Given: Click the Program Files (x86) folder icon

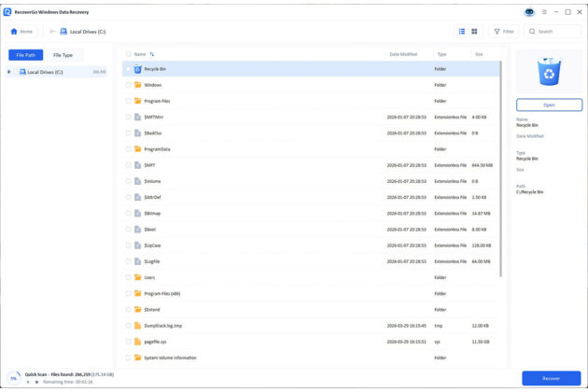Looking at the screenshot, I should pyautogui.click(x=137, y=294).
